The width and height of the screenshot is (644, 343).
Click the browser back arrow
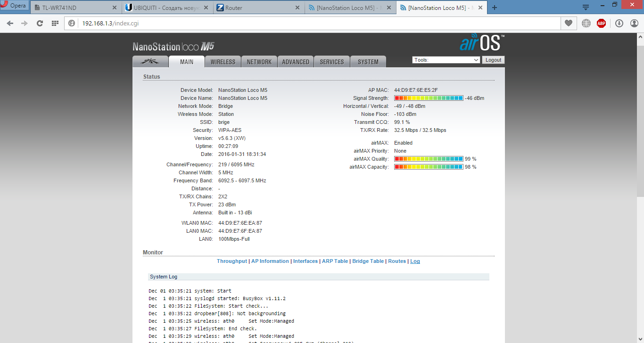(x=10, y=23)
